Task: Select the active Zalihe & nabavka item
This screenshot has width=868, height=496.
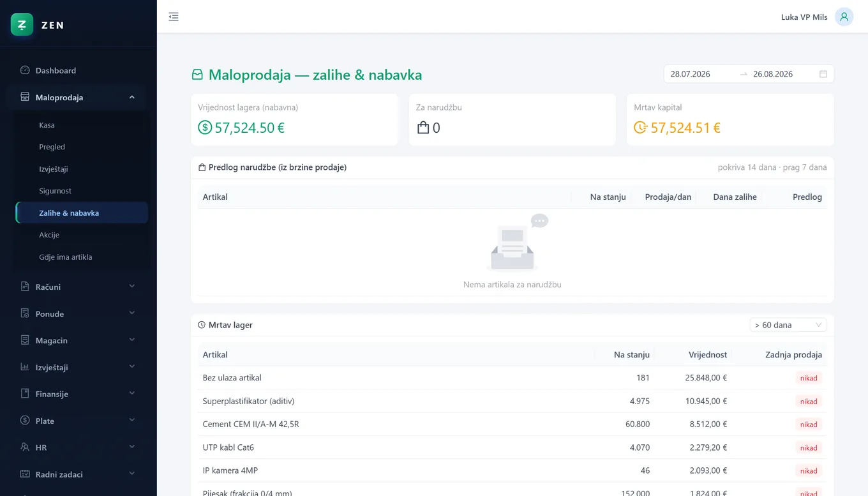Action: click(x=82, y=213)
